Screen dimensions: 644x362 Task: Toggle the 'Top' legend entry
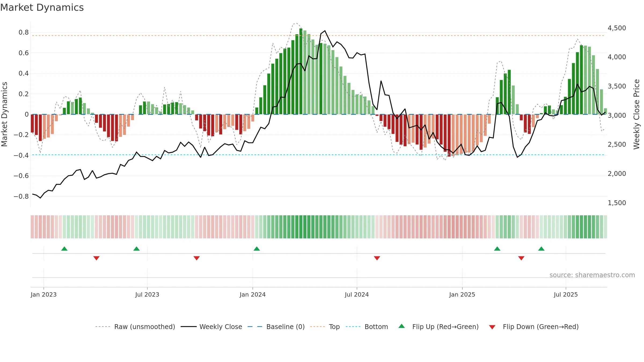325,327
